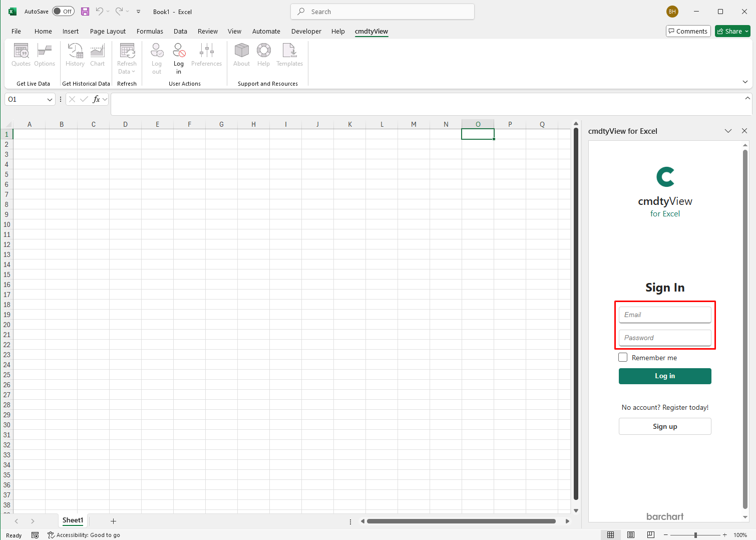Click the user account avatar BH
This screenshot has width=756, height=540.
pyautogui.click(x=672, y=12)
